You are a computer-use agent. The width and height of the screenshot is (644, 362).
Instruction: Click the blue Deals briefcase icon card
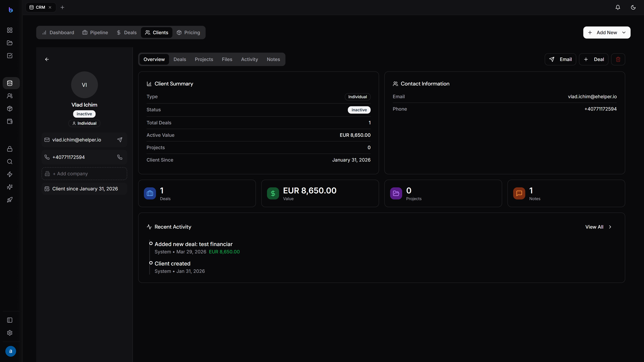pos(150,193)
